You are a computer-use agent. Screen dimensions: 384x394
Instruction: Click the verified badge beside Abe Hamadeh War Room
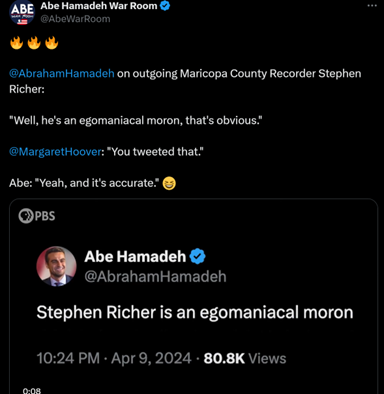coord(165,6)
